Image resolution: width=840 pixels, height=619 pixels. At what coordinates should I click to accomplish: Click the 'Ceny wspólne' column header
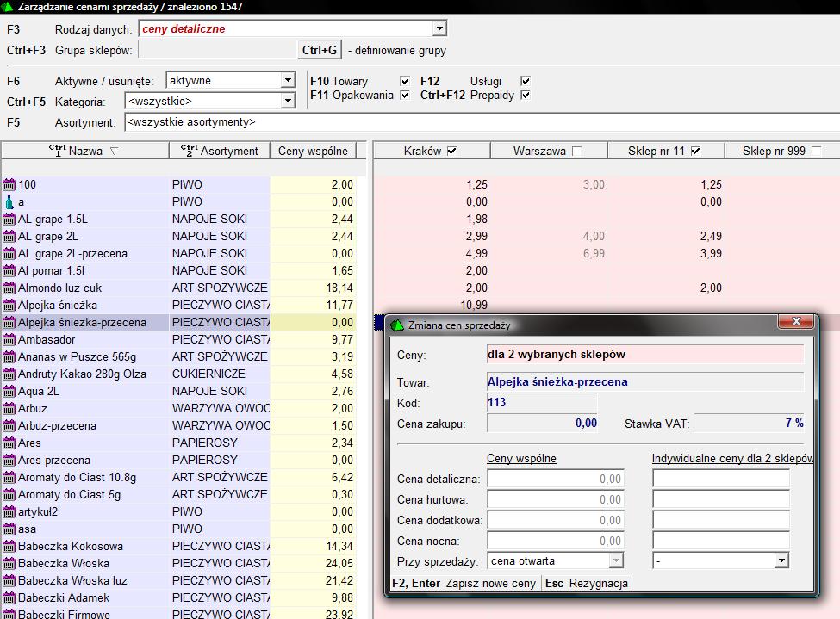[x=313, y=151]
